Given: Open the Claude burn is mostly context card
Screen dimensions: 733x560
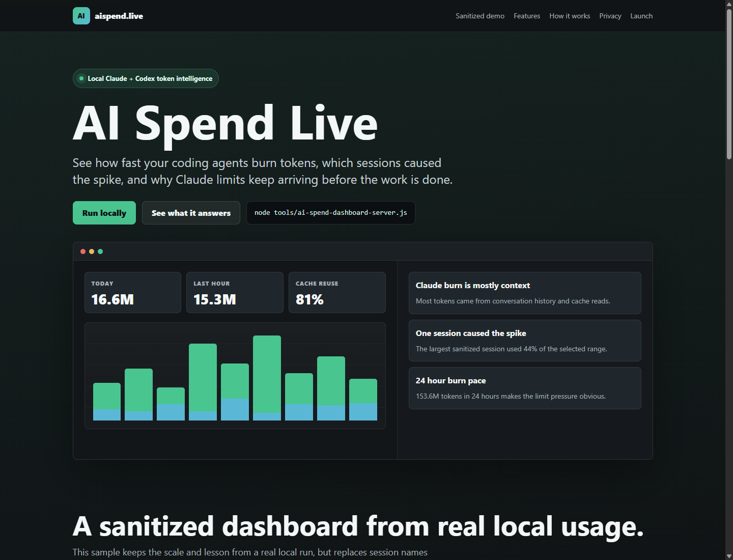Looking at the screenshot, I should [525, 293].
